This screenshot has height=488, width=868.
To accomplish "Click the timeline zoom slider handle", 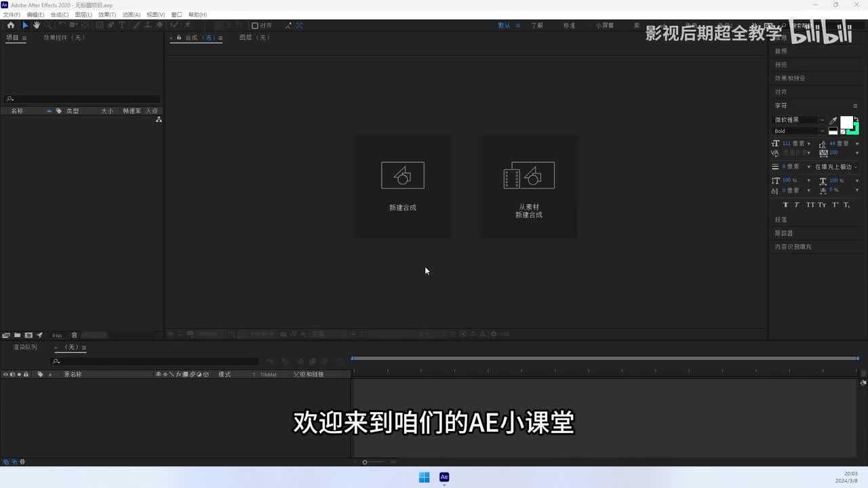I will (x=365, y=462).
